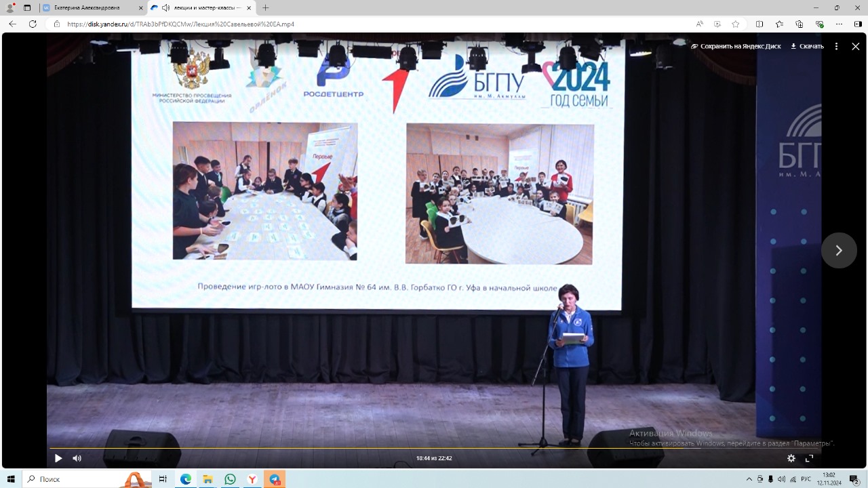Viewport: 868px width, 488px height.
Task: Go to the next file arrow
Action: (x=839, y=250)
